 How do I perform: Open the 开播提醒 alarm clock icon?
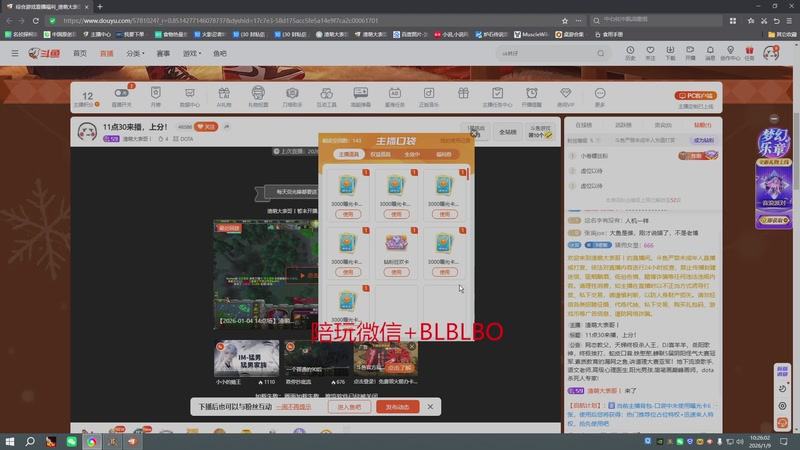[532, 96]
